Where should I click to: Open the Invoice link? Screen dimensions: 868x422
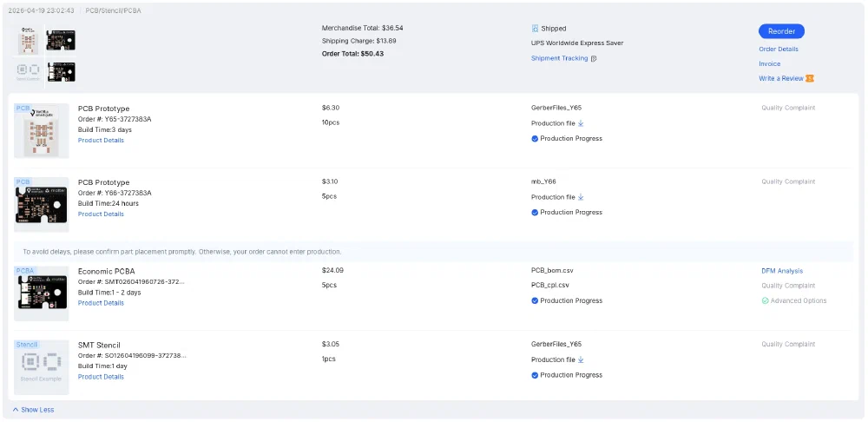(x=769, y=64)
